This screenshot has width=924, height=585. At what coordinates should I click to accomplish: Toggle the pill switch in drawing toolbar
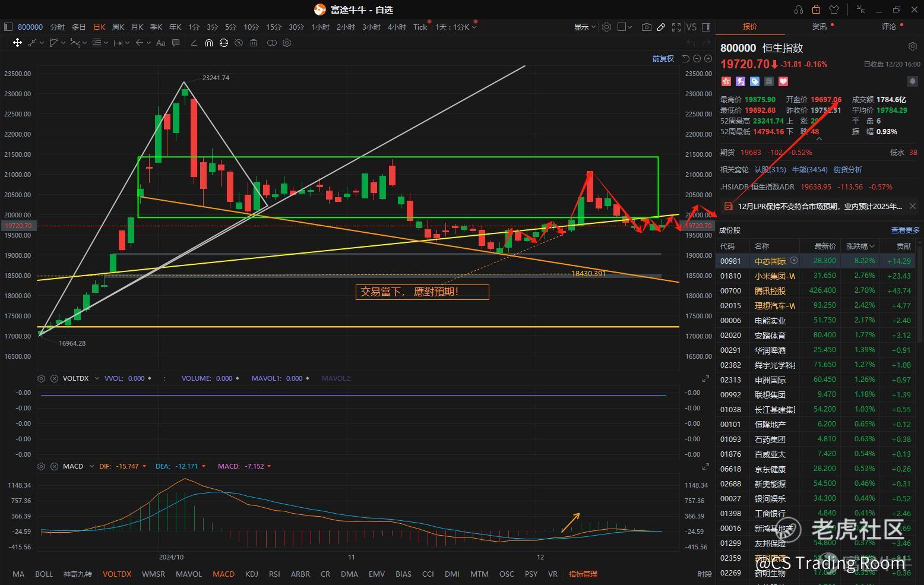click(x=272, y=43)
